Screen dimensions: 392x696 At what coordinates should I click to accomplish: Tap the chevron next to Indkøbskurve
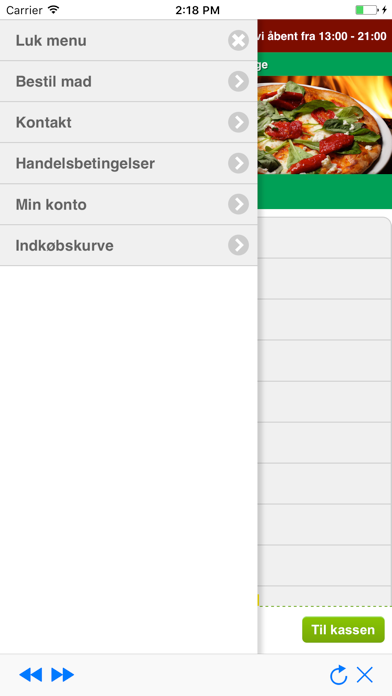point(238,245)
